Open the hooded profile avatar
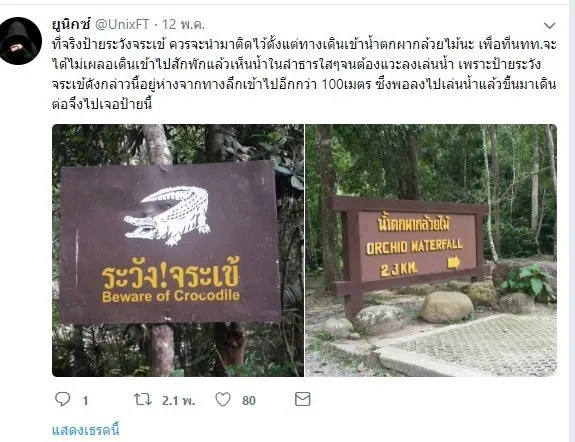 [x=21, y=41]
